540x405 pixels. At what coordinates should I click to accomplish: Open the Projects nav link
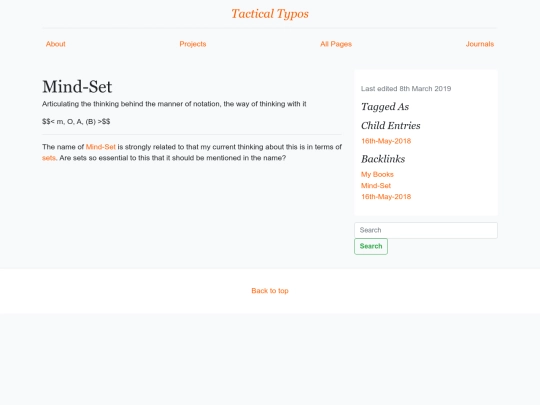point(193,44)
